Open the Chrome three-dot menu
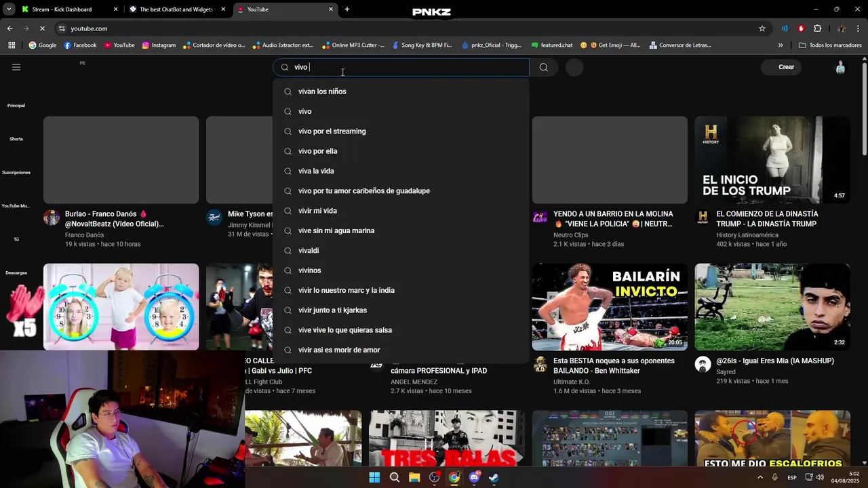The width and height of the screenshot is (868, 488). (859, 28)
